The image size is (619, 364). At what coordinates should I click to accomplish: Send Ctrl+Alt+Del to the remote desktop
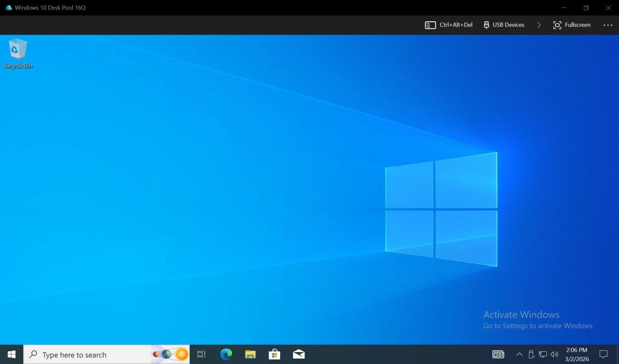click(449, 25)
